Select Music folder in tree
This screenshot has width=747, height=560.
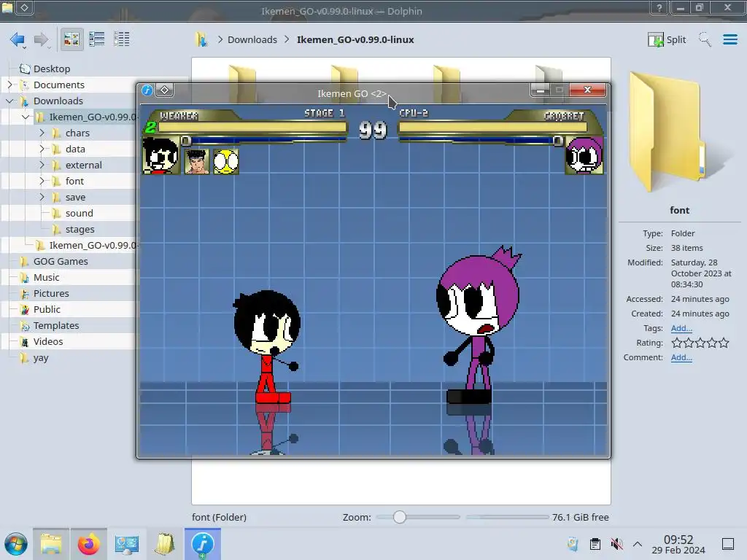46,278
